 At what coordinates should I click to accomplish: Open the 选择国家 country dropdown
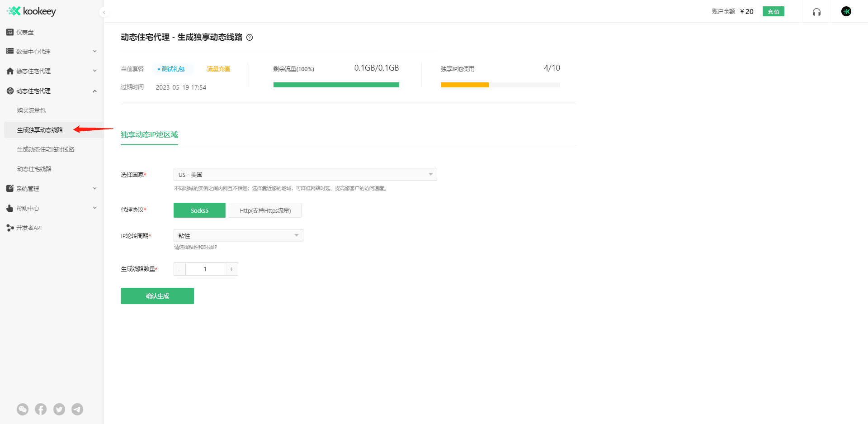(x=305, y=175)
